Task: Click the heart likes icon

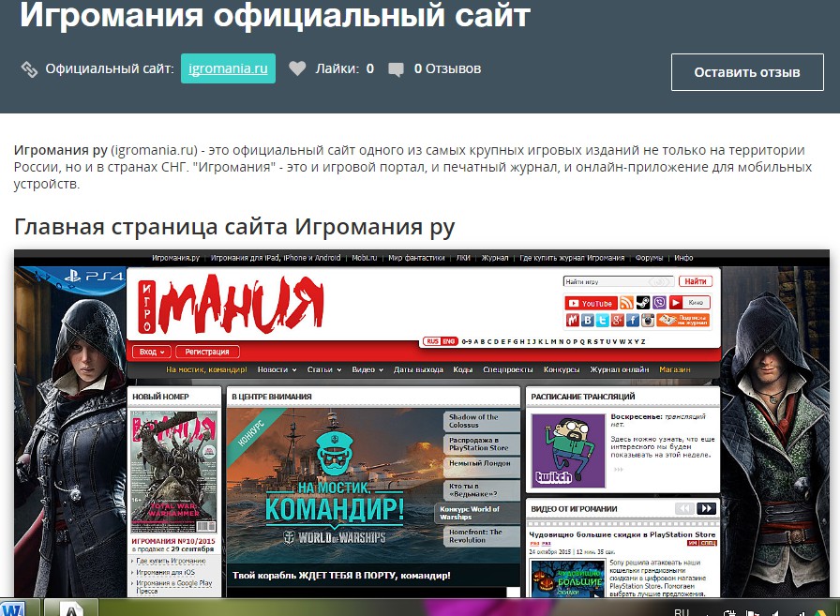Action: (x=297, y=68)
